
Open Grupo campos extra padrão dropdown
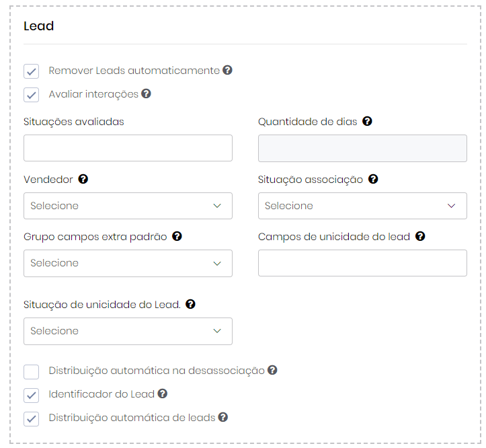tap(128, 263)
